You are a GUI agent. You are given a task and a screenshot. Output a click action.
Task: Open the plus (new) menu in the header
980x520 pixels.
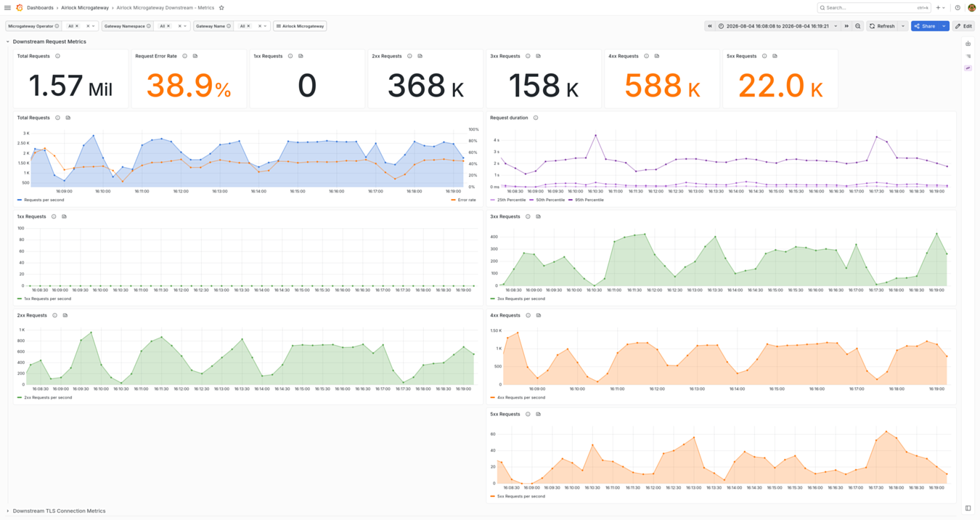click(940, 8)
